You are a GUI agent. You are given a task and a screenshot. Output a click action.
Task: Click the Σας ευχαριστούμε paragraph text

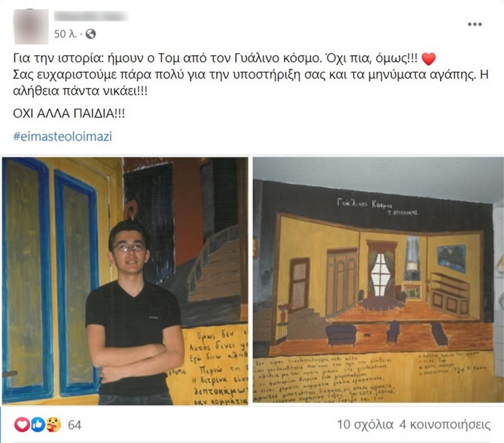251,83
